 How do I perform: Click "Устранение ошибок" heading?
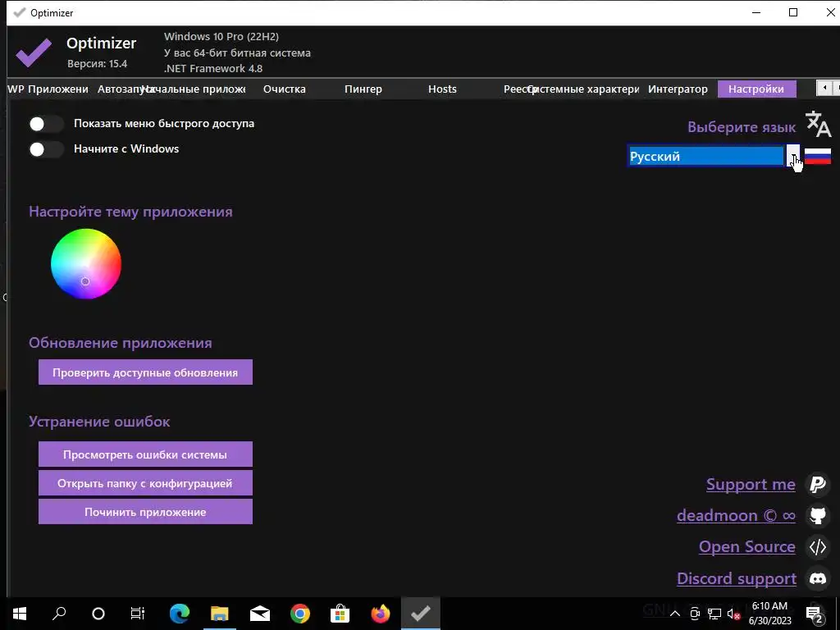pyautogui.click(x=99, y=422)
